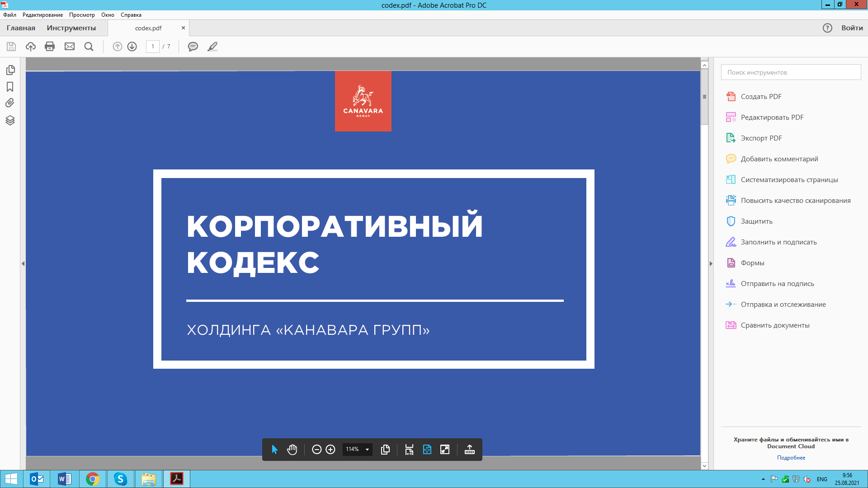
Task: Close the codex.pdf tab
Action: [x=183, y=28]
